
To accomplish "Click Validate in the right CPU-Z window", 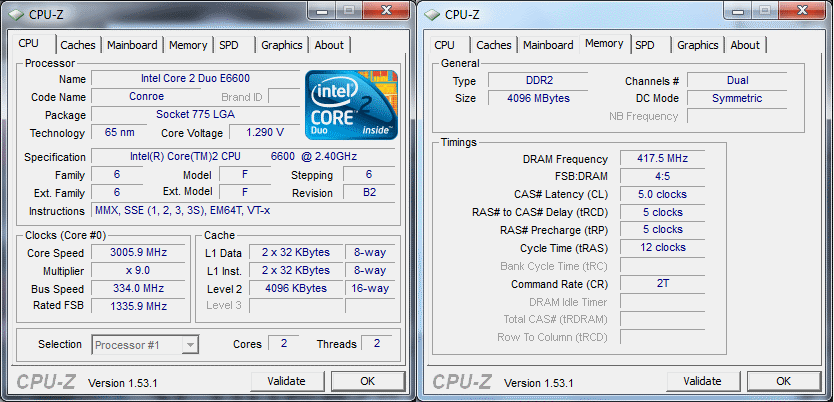I will pos(702,381).
